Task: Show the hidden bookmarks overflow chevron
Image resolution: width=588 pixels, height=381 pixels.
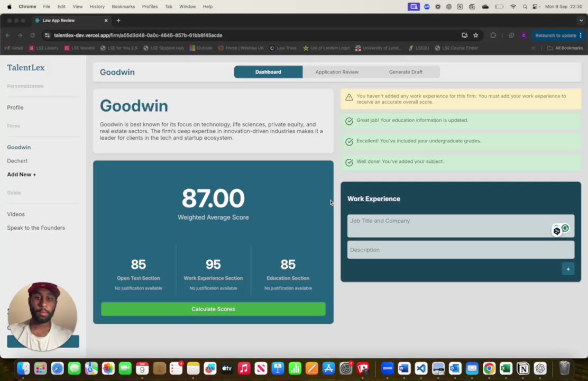Action: click(533, 48)
